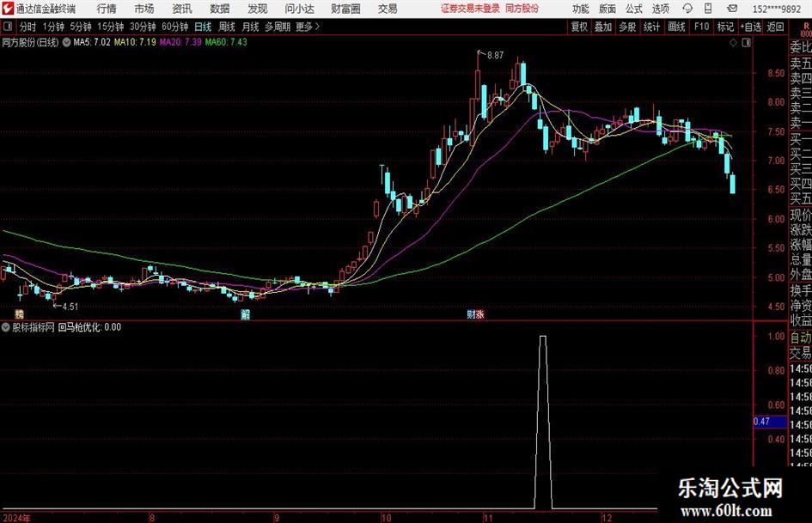The height and width of the screenshot is (523, 812).
Task: Click the 回马枪优化: 0.00 indicator label
Action: click(x=89, y=327)
